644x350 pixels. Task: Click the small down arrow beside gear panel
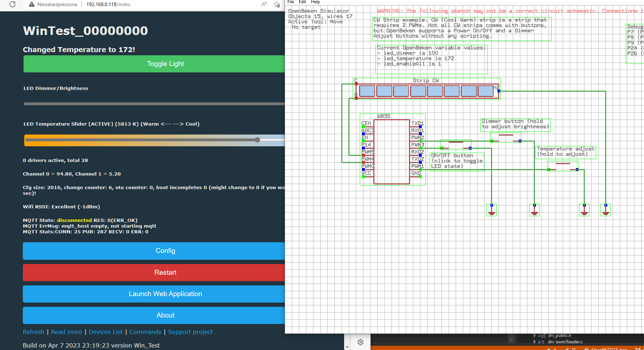347,346
